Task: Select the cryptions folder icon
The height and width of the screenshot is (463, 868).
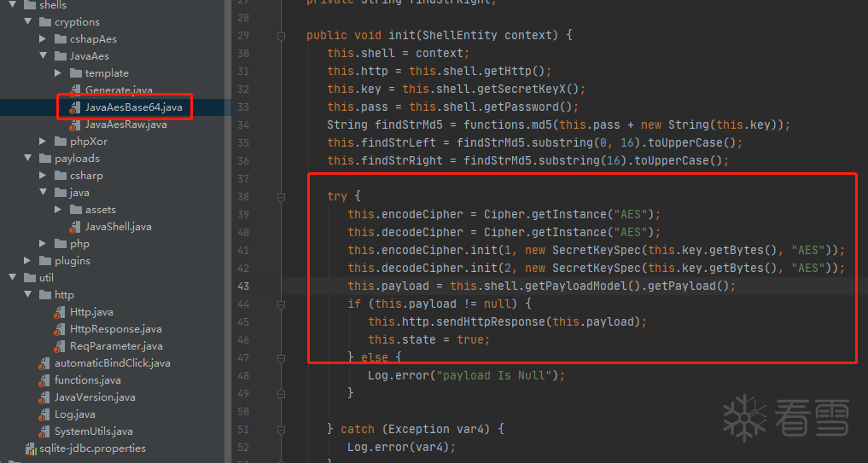Action: [x=45, y=22]
